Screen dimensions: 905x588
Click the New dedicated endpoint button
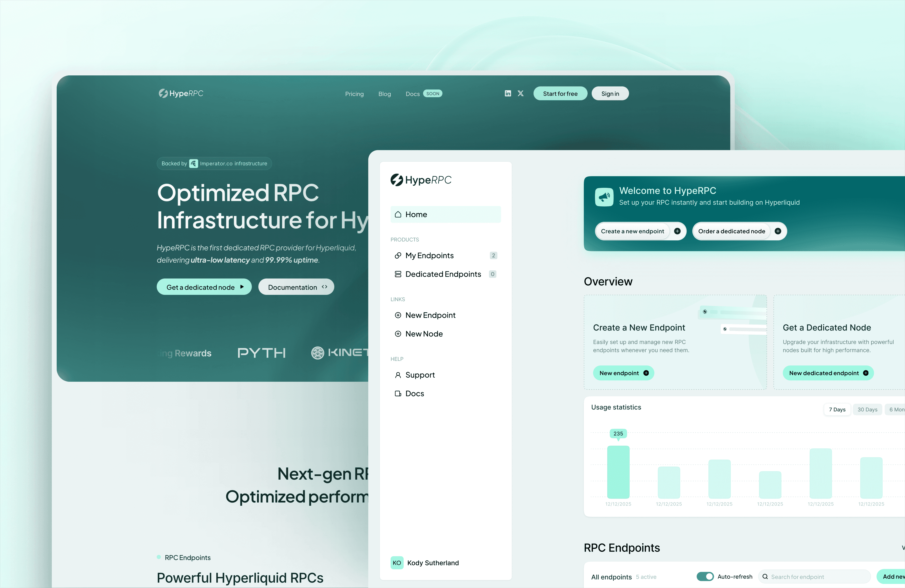tap(828, 373)
